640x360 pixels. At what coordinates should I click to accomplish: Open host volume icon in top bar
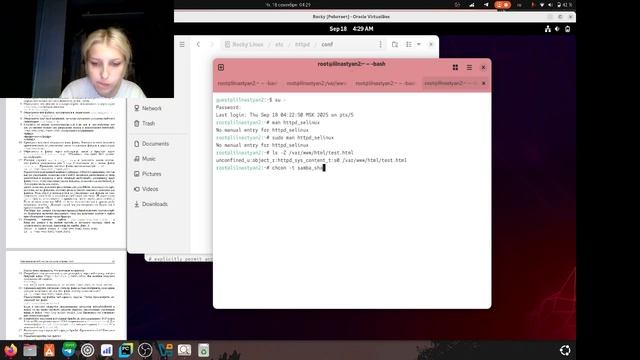click(x=550, y=5)
